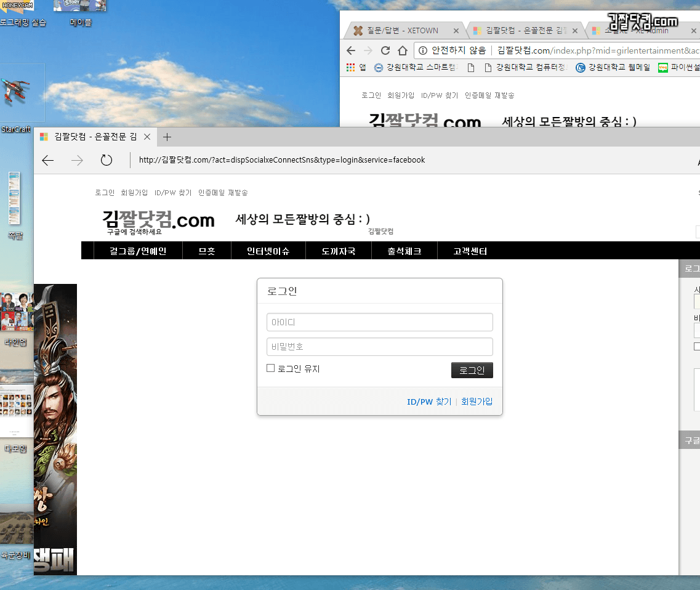Click the 회원가입 link in login box footer
700x590 pixels.
[477, 402]
